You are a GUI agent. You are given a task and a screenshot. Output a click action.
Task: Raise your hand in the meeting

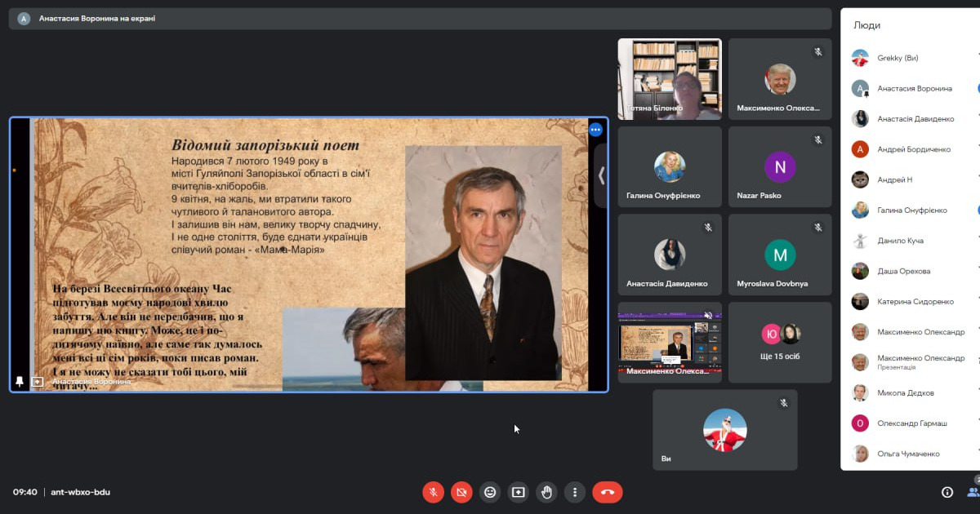pyautogui.click(x=546, y=492)
